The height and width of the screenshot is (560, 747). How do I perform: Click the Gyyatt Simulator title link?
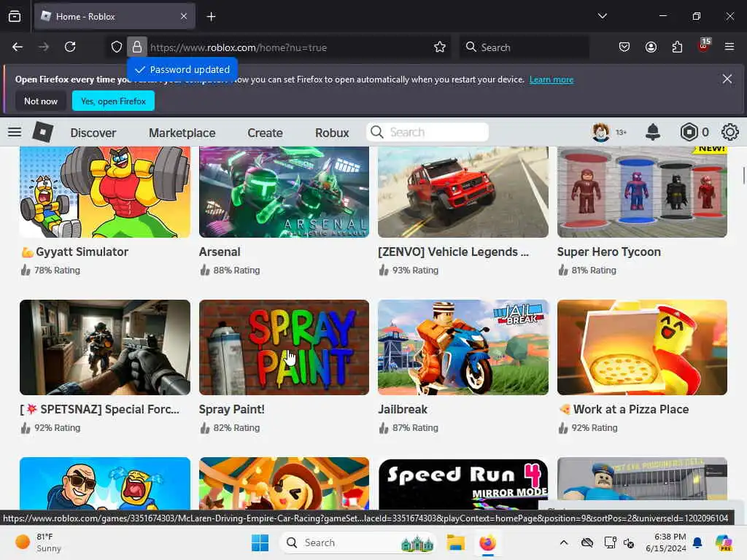75,252
